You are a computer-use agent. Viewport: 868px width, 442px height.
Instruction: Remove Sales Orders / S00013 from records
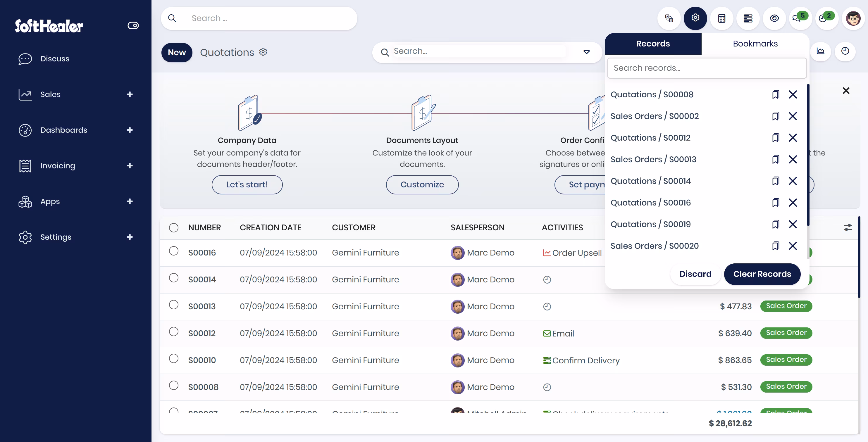pos(793,159)
